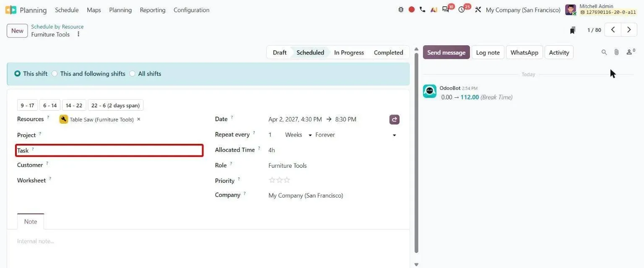Image resolution: width=644 pixels, height=268 pixels.
Task: Click the search icon in chatter
Action: tap(604, 52)
